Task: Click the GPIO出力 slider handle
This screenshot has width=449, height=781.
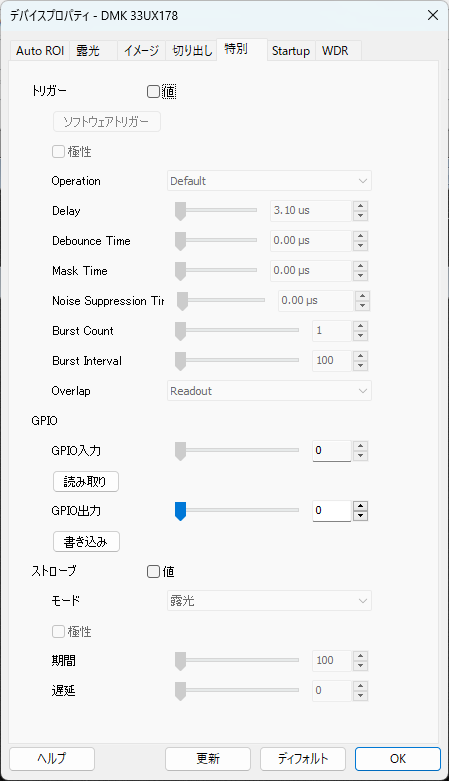Action: coord(180,511)
